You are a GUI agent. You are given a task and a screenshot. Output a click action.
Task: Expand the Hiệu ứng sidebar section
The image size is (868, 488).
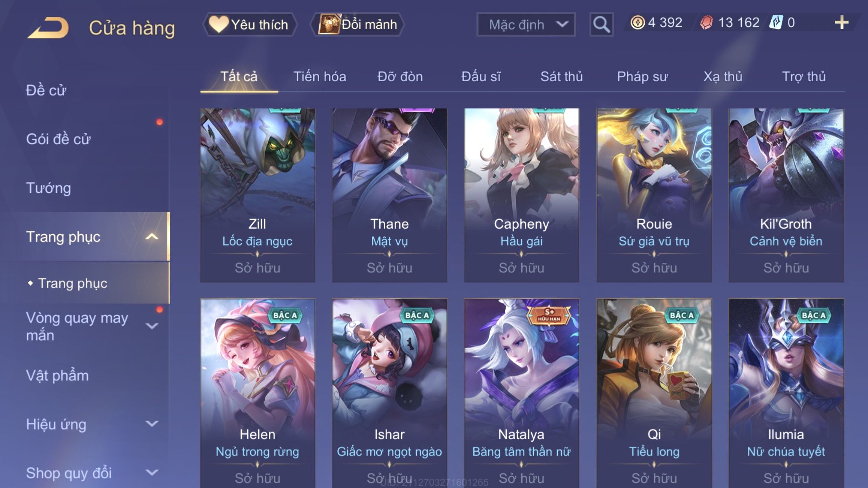pyautogui.click(x=152, y=424)
